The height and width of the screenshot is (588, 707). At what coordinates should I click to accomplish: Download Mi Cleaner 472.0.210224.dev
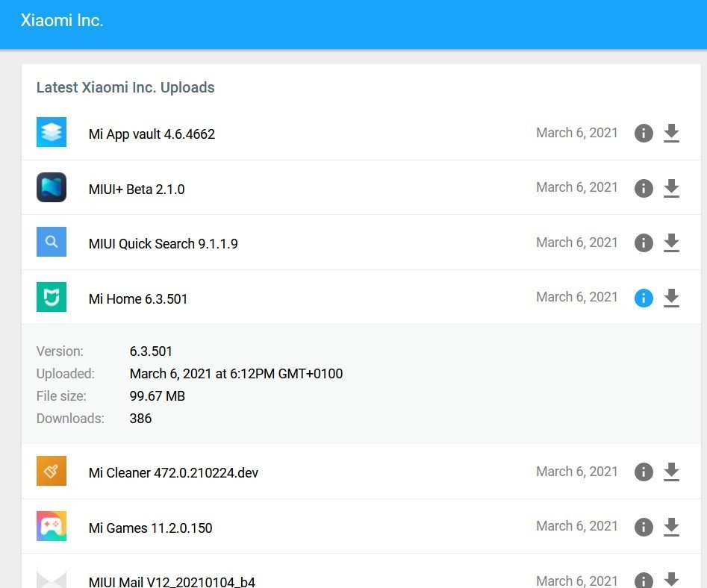[671, 472]
